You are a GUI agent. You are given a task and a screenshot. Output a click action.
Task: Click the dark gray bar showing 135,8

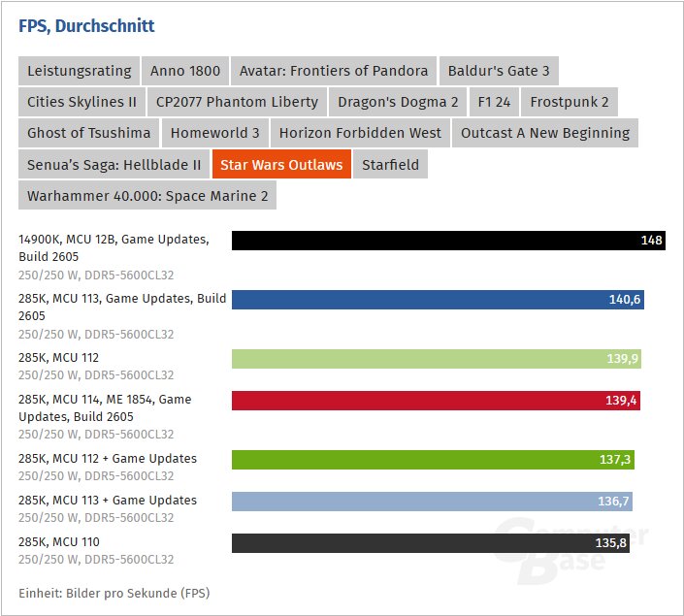click(x=431, y=543)
